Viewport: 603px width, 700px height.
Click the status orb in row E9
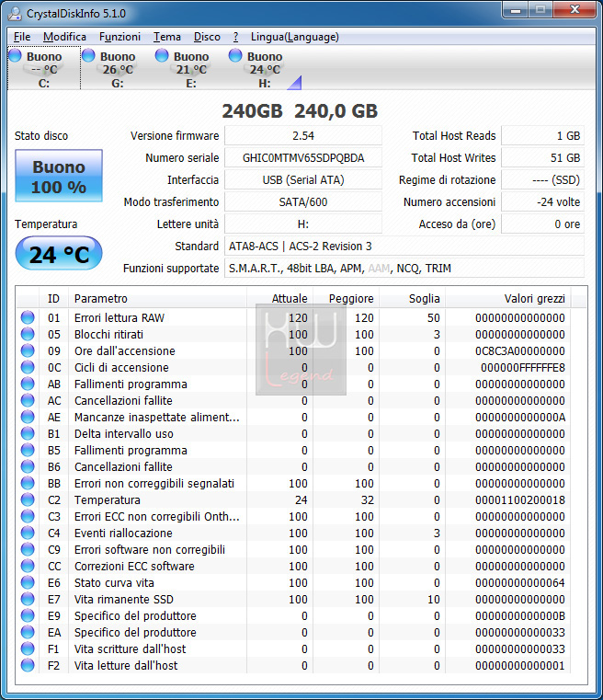(x=28, y=615)
